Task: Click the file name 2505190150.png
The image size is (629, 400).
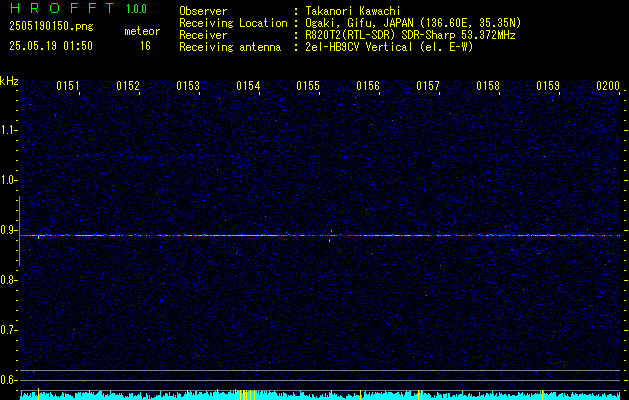Action: coord(51,27)
